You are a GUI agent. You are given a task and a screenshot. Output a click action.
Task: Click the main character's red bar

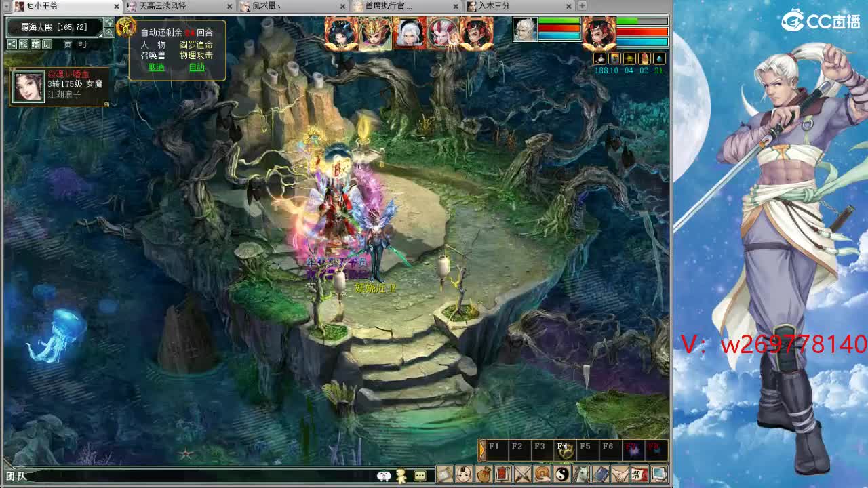[x=642, y=32]
